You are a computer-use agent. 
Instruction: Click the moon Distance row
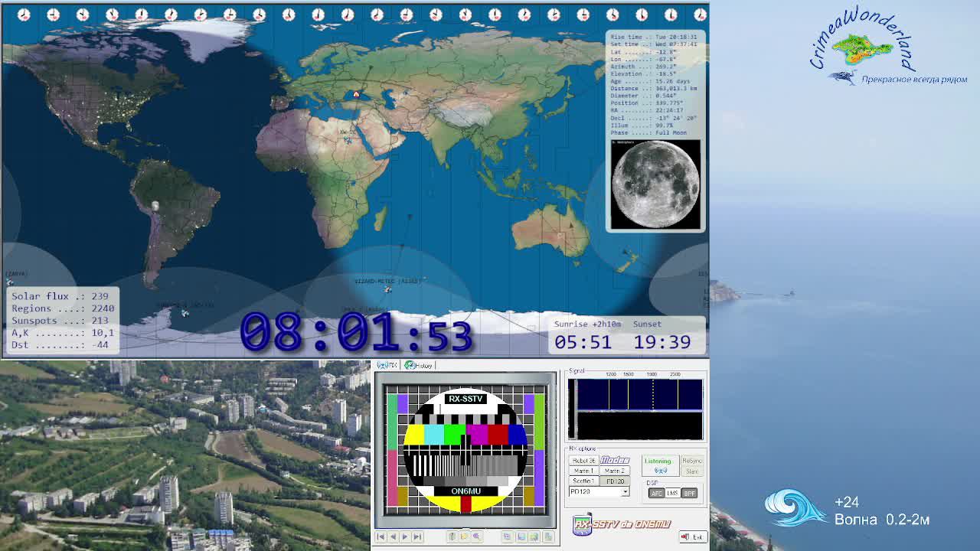(x=654, y=89)
